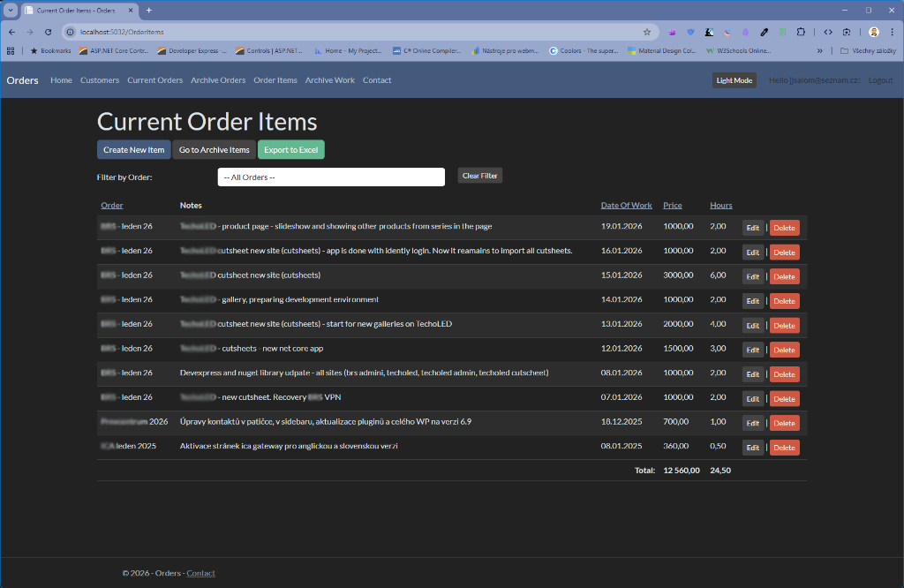
Task: Open the Customers nav item
Action: [x=100, y=80]
